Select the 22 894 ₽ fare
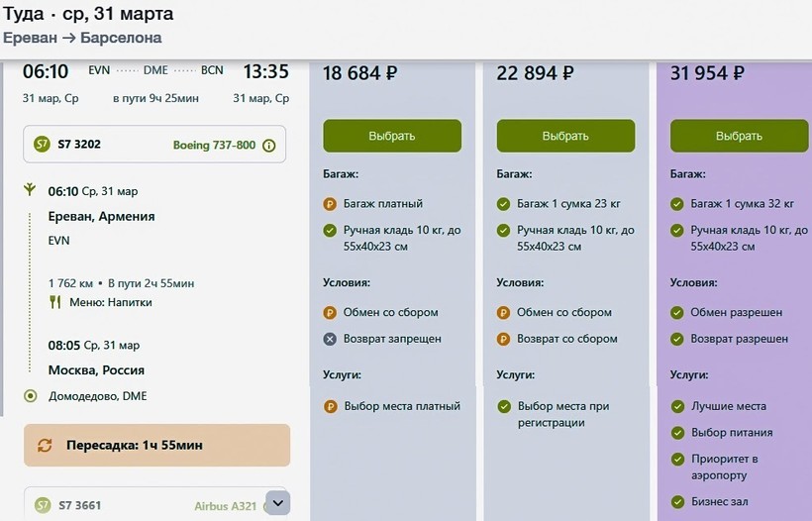 click(x=565, y=136)
